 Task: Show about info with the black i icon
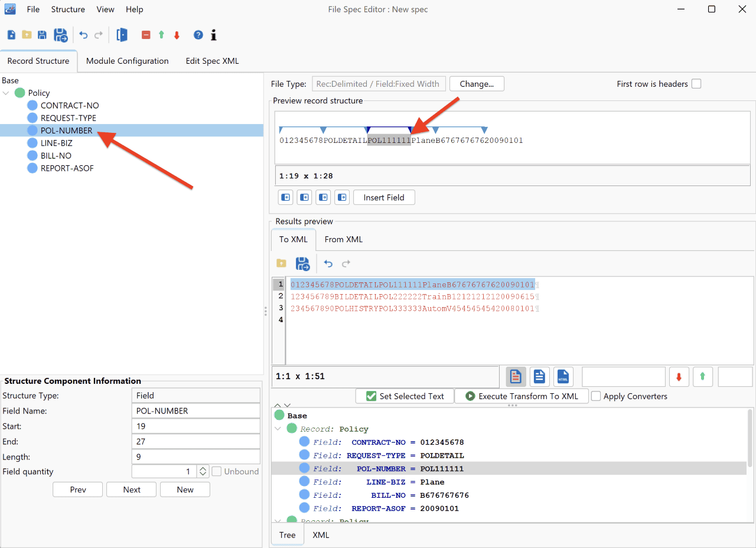click(x=214, y=35)
